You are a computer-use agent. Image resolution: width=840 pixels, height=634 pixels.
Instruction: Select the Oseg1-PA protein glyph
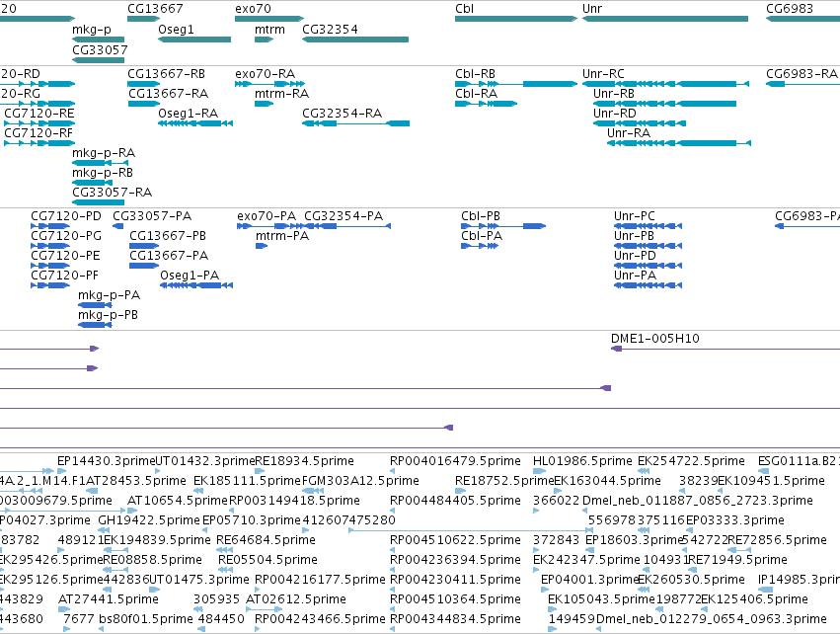coord(196,285)
